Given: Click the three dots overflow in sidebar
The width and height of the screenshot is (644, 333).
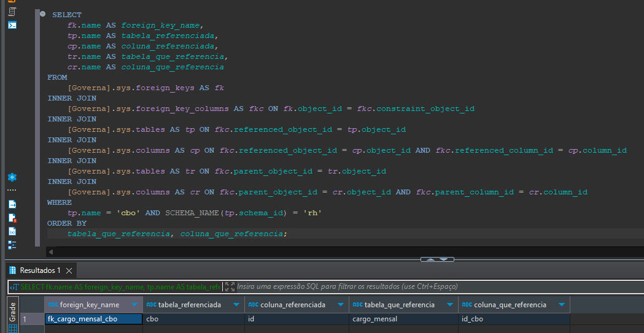Looking at the screenshot, I should point(12,190).
